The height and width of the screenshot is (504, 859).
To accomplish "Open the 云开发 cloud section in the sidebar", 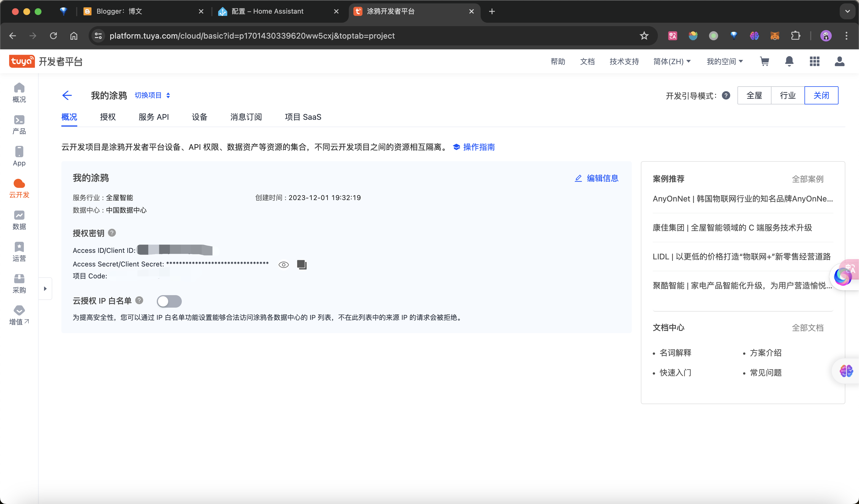I will tap(19, 188).
